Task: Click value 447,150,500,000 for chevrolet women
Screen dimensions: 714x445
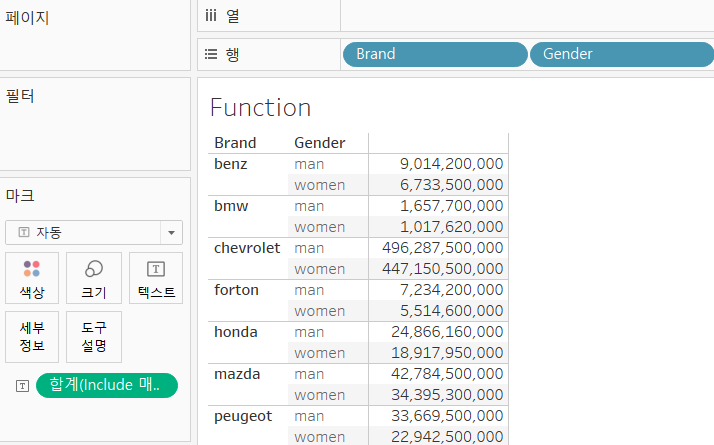Action: (x=443, y=269)
